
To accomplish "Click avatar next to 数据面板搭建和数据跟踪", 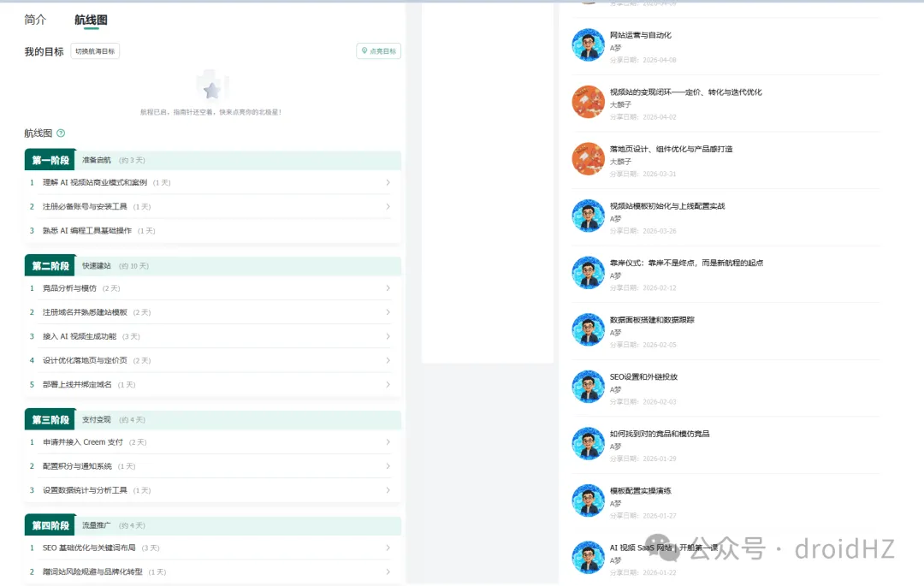I will click(x=588, y=329).
